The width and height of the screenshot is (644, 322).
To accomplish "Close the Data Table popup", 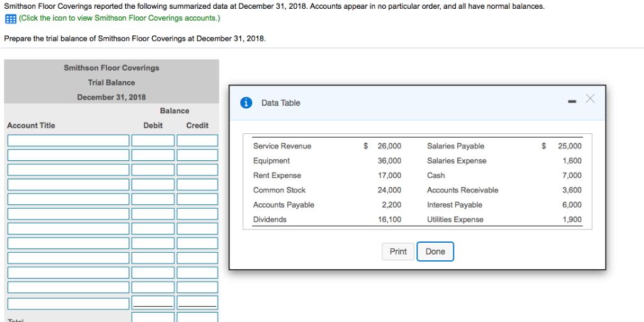I will pos(590,99).
